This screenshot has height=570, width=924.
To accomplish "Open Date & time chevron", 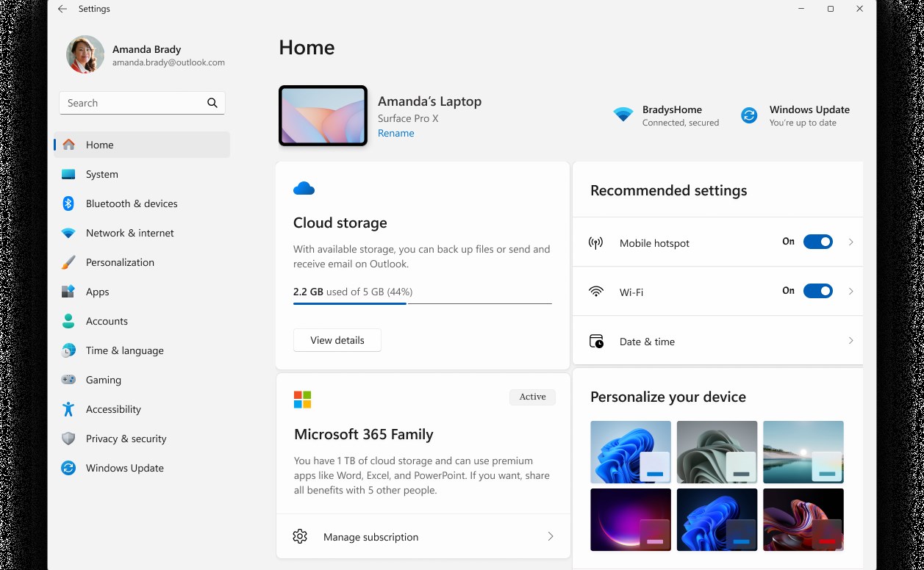I will tap(851, 341).
